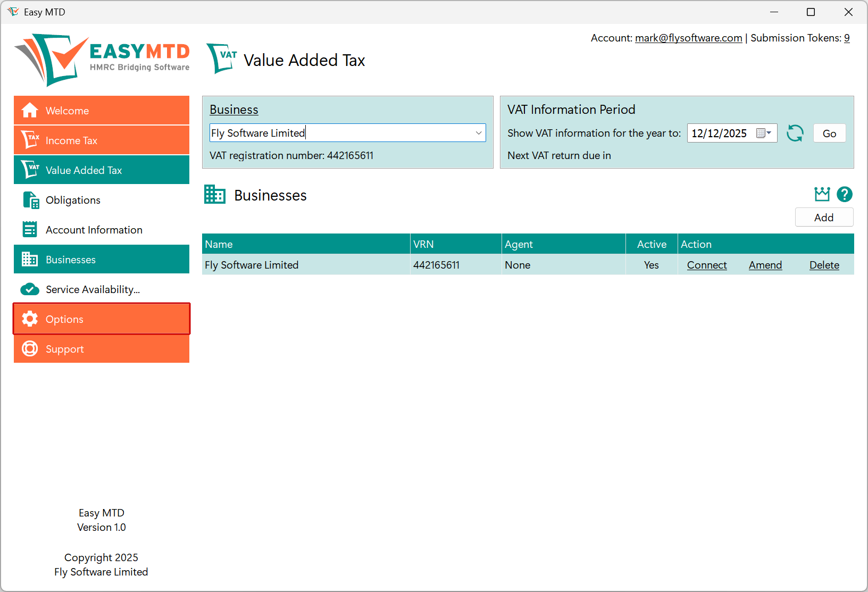Connect Fly Software Limited to HMRC
This screenshot has height=592, width=868.
(x=707, y=264)
